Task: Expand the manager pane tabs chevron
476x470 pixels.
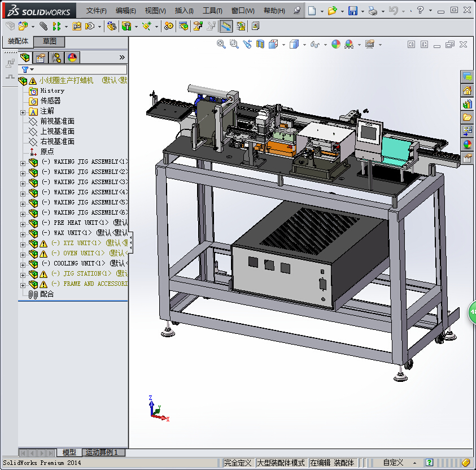Action: 122,58
